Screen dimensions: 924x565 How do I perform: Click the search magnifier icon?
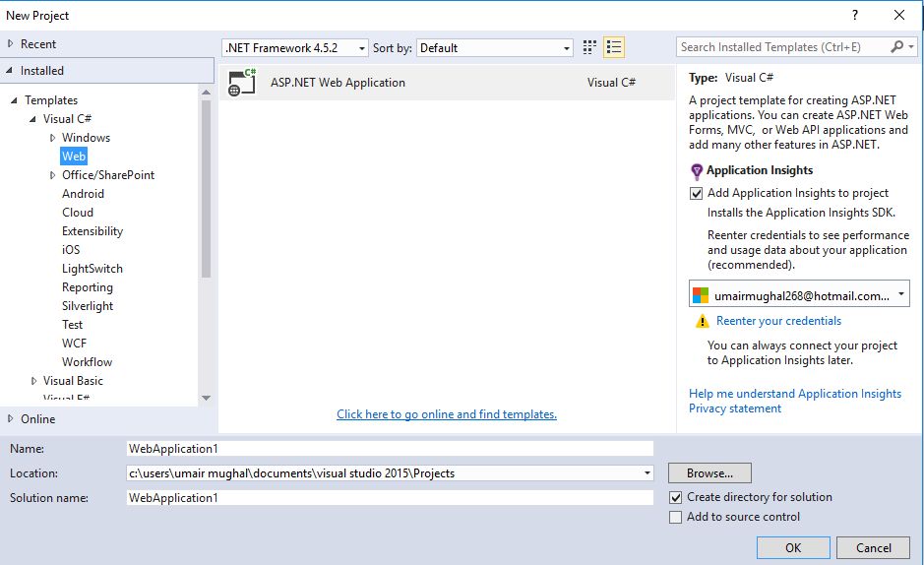point(896,46)
